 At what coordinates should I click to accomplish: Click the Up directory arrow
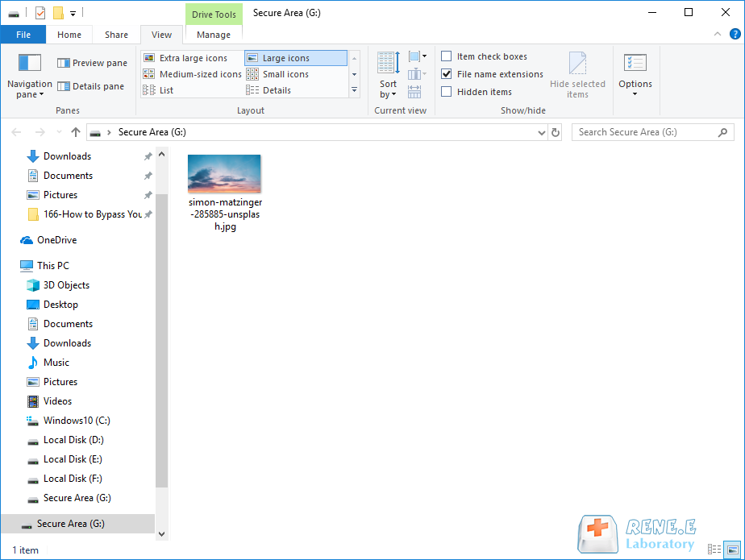pyautogui.click(x=76, y=132)
